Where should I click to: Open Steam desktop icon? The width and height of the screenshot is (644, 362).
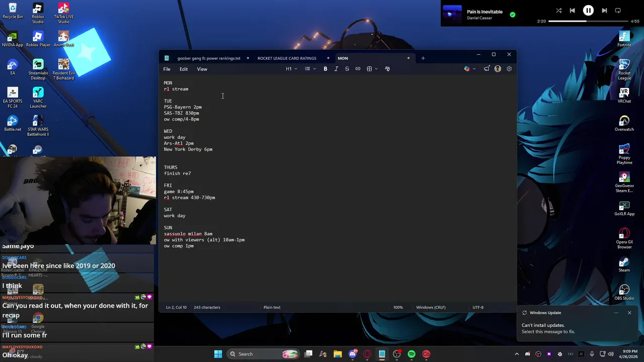[x=624, y=264]
